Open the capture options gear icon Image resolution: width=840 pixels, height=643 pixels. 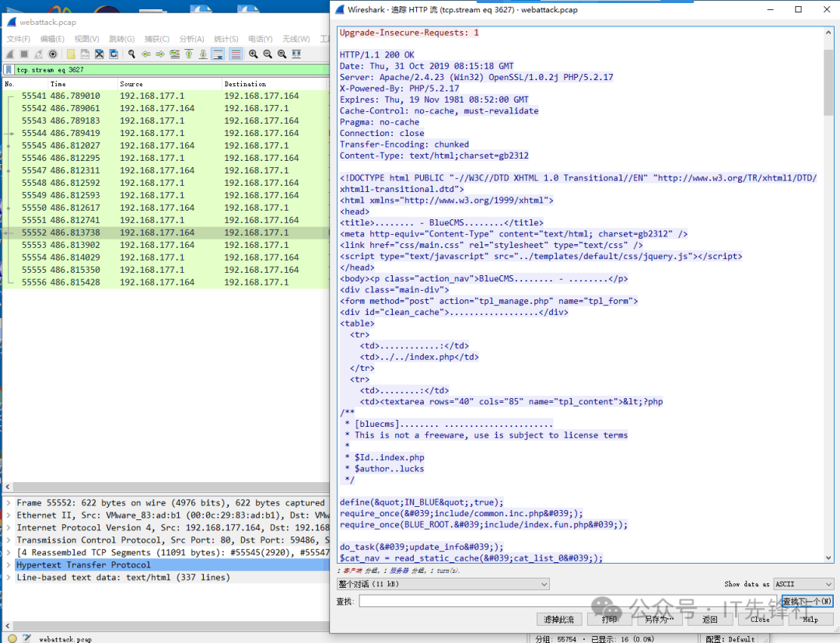(x=53, y=54)
